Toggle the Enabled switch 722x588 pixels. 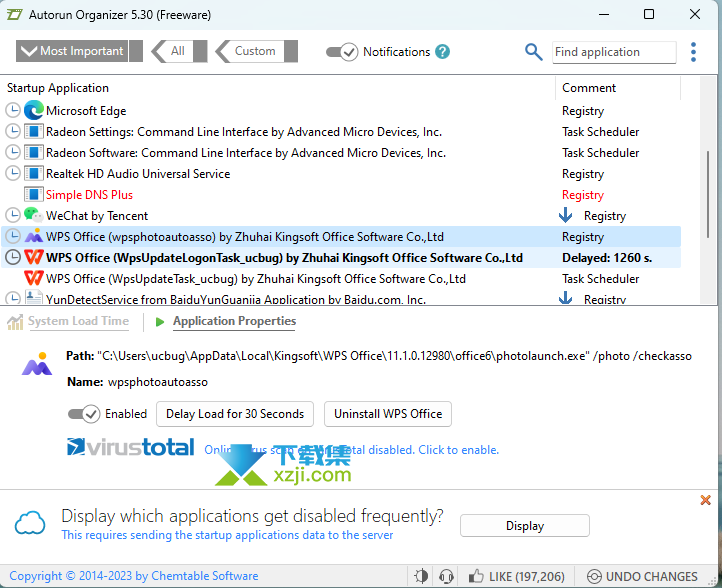84,414
